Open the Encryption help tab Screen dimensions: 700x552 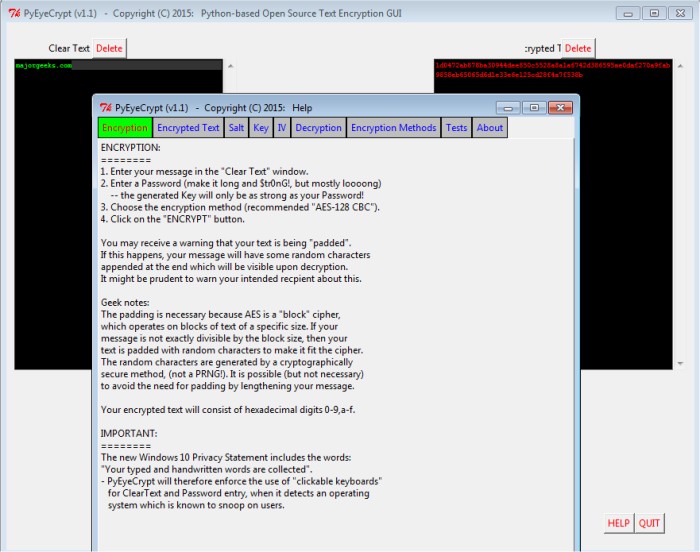125,128
